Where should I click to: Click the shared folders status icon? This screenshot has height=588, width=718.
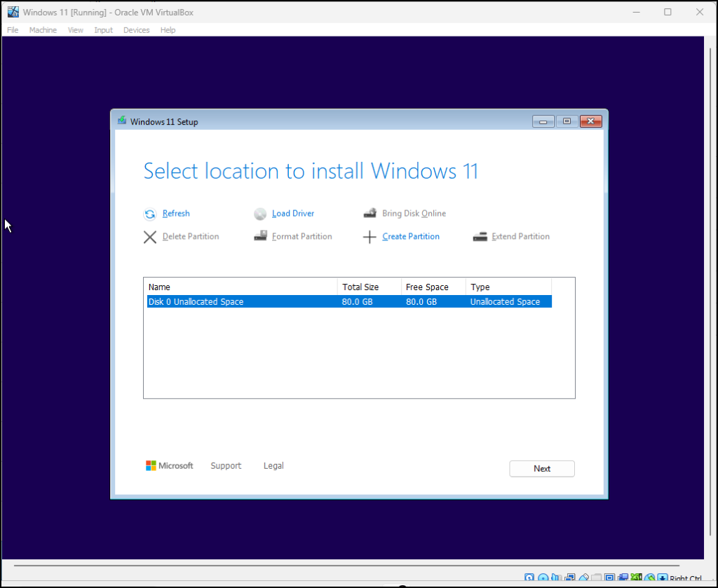click(x=596, y=577)
